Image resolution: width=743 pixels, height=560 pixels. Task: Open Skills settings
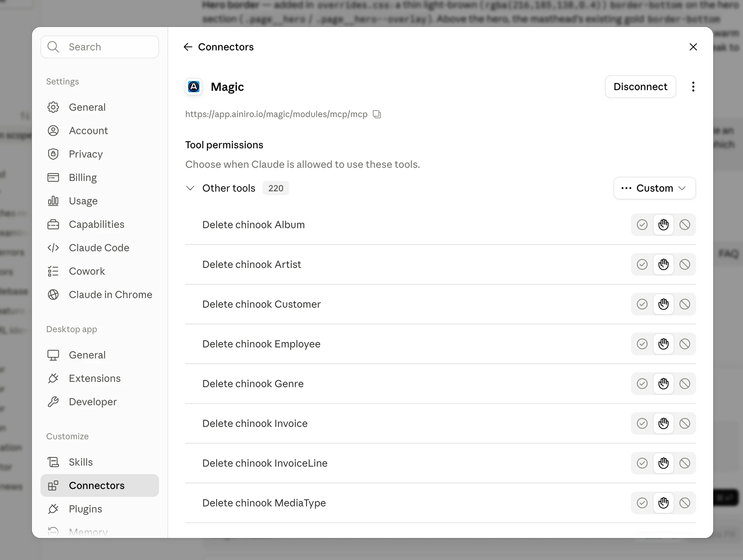point(99,462)
